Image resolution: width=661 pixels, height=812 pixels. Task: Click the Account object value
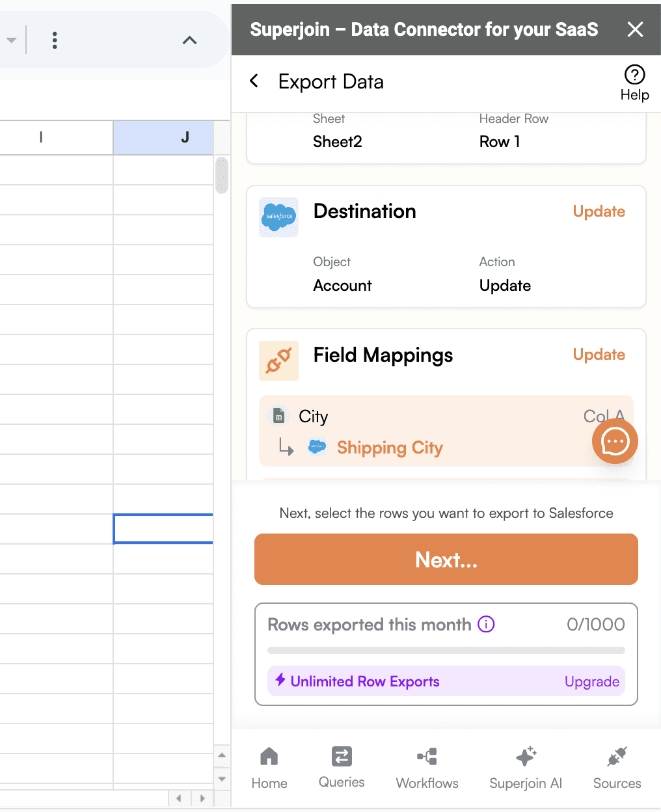tap(342, 286)
